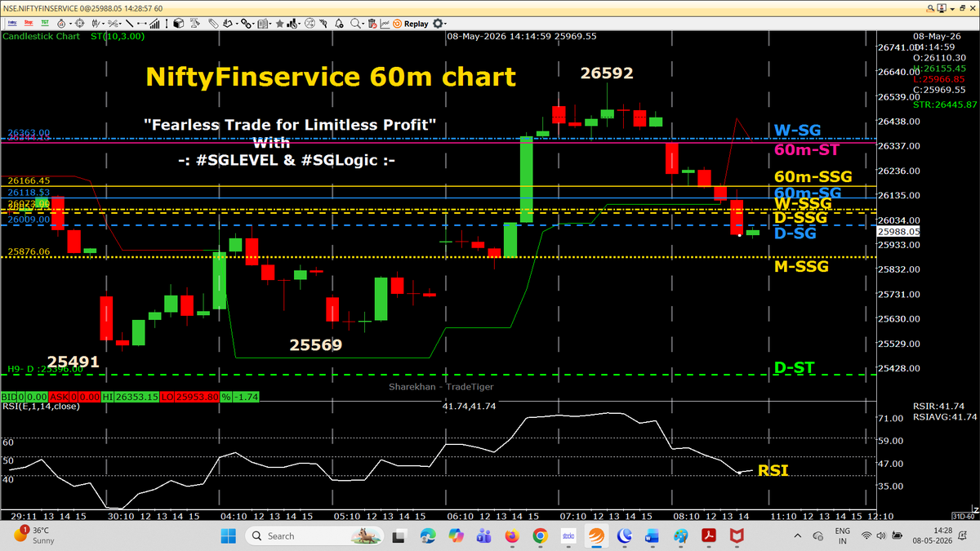Click the Entry order icon in chart toolbar

tap(11, 24)
